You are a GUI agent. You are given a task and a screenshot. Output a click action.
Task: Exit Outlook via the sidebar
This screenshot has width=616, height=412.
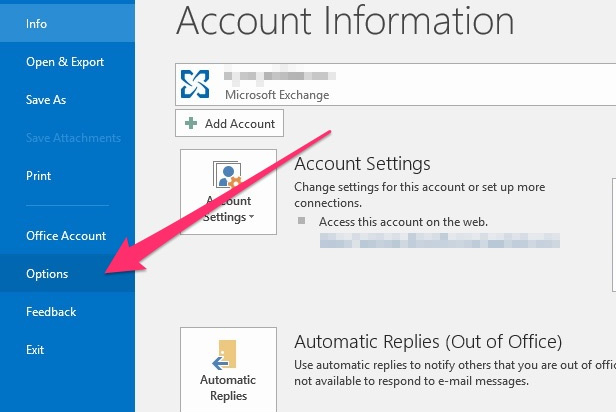[x=35, y=350]
